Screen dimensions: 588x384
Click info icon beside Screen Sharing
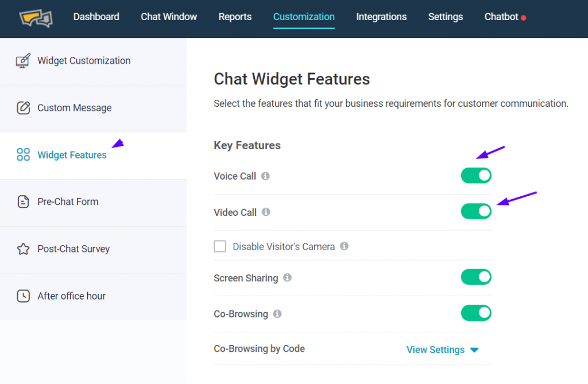287,278
